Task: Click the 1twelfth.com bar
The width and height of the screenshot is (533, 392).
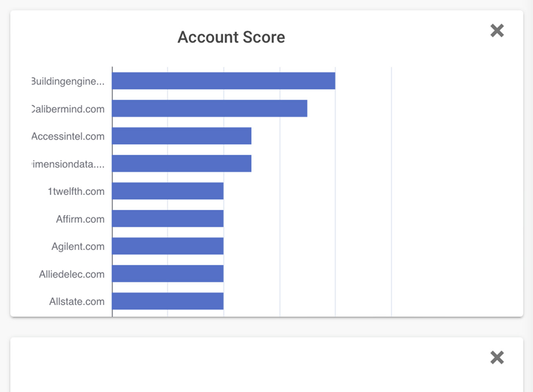Action: tap(168, 191)
